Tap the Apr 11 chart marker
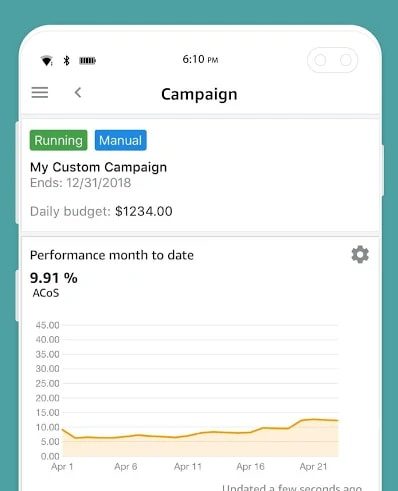This screenshot has height=491, width=398. [x=188, y=467]
